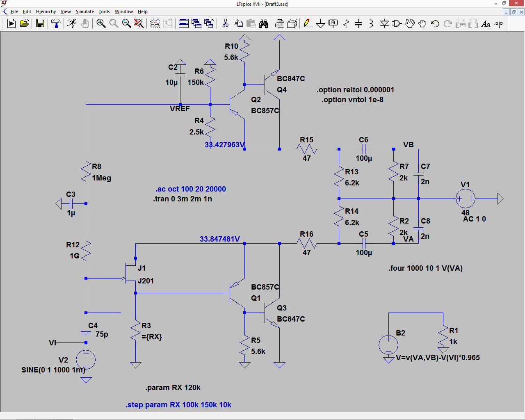The width and height of the screenshot is (525, 420).
Task: Print the schematic using the print icon
Action: click(x=292, y=23)
